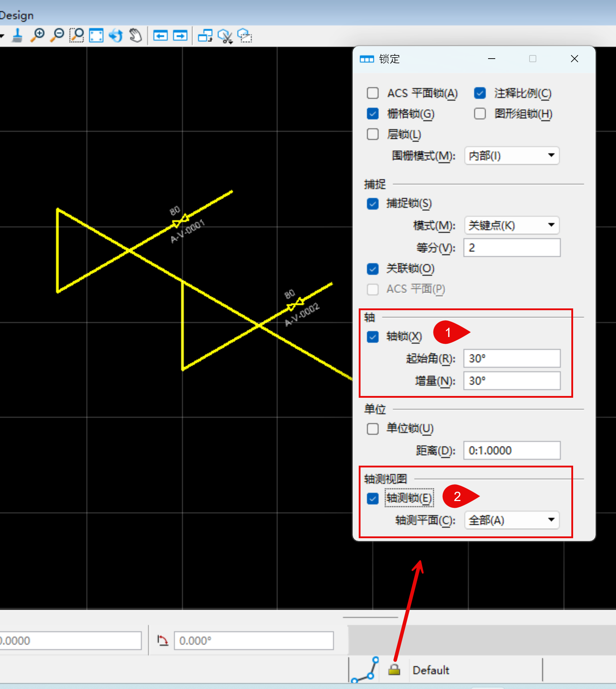Screen dimensions: 616x689
Task: Select the Pan View hand tool
Action: (x=135, y=36)
